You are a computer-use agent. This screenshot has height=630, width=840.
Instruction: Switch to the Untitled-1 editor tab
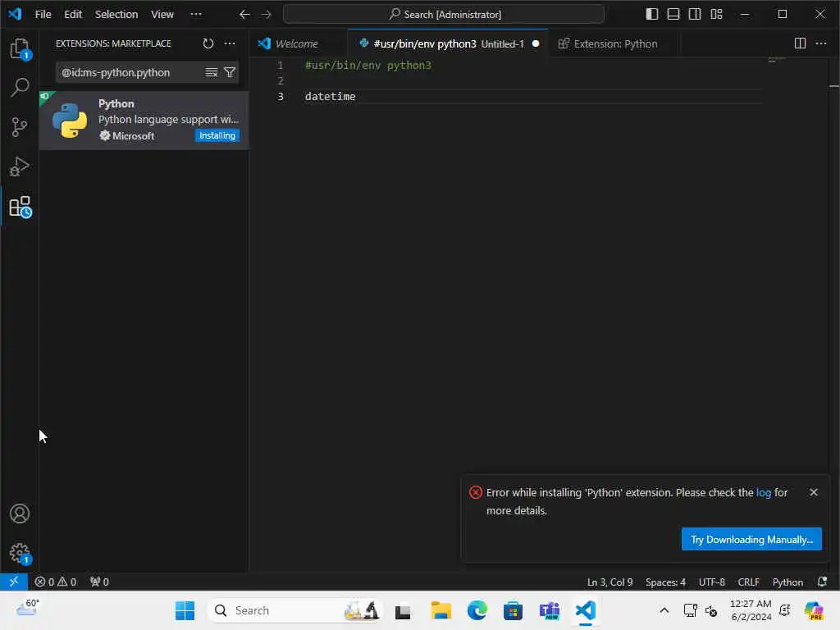(449, 44)
